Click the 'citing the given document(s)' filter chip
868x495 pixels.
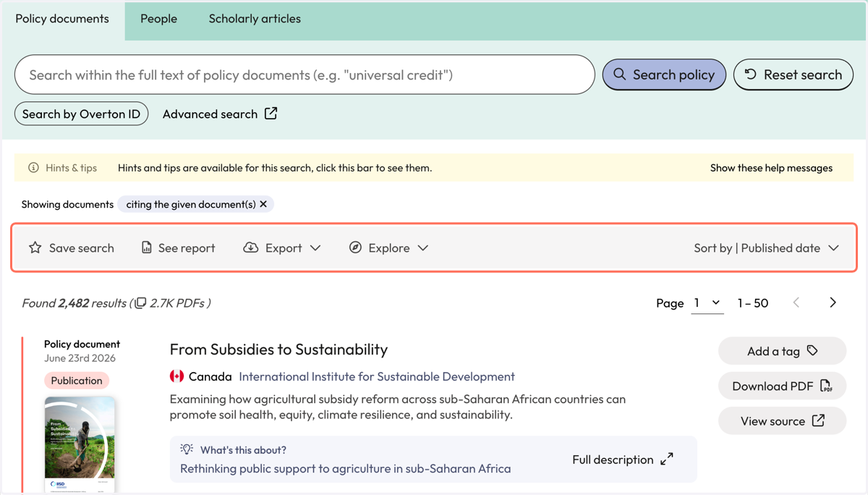(x=196, y=204)
